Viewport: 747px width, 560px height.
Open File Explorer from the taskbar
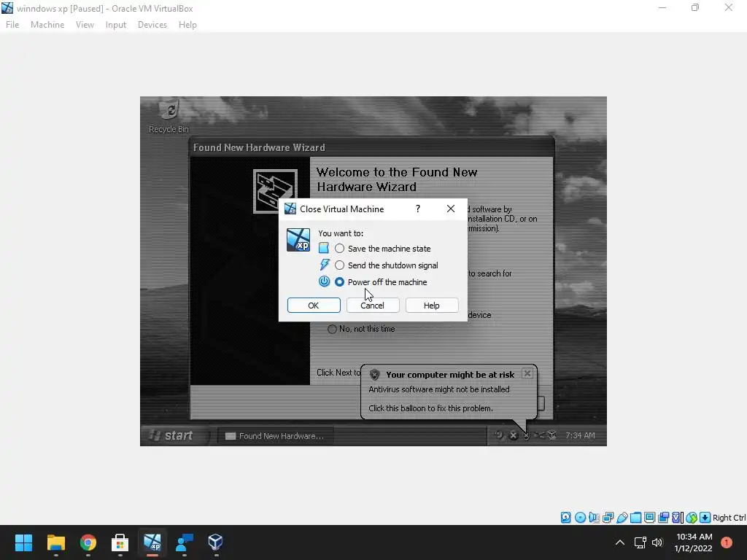pos(55,542)
